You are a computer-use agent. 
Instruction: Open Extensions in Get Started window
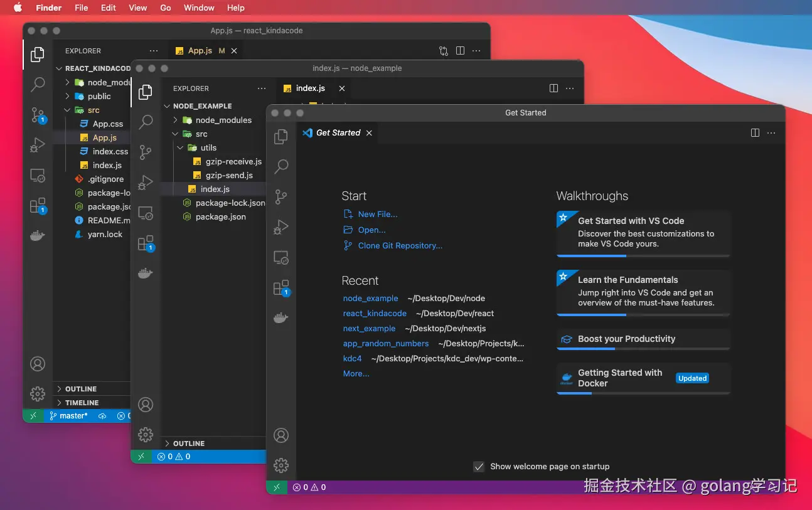(x=281, y=288)
